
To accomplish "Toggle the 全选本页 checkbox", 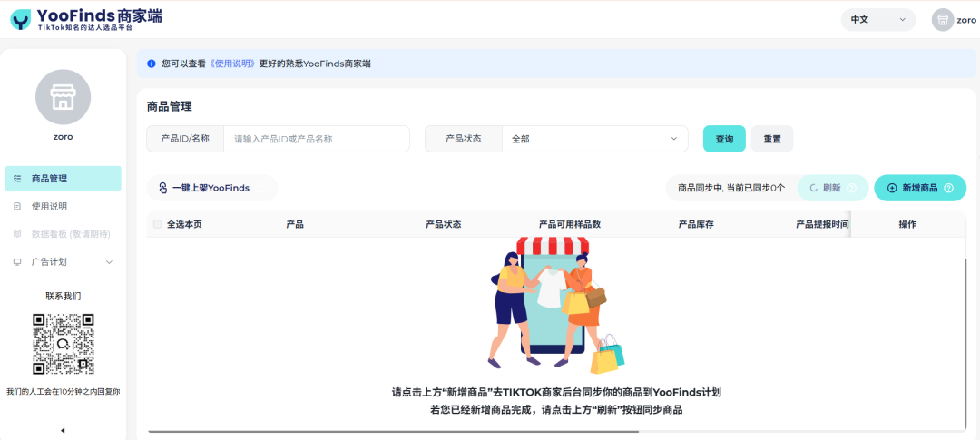I will point(157,224).
